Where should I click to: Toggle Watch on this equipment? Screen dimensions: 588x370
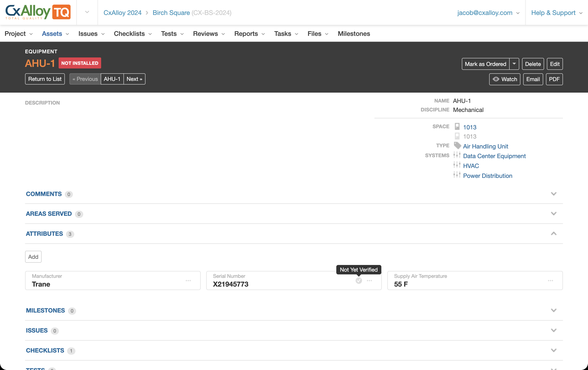tap(505, 79)
